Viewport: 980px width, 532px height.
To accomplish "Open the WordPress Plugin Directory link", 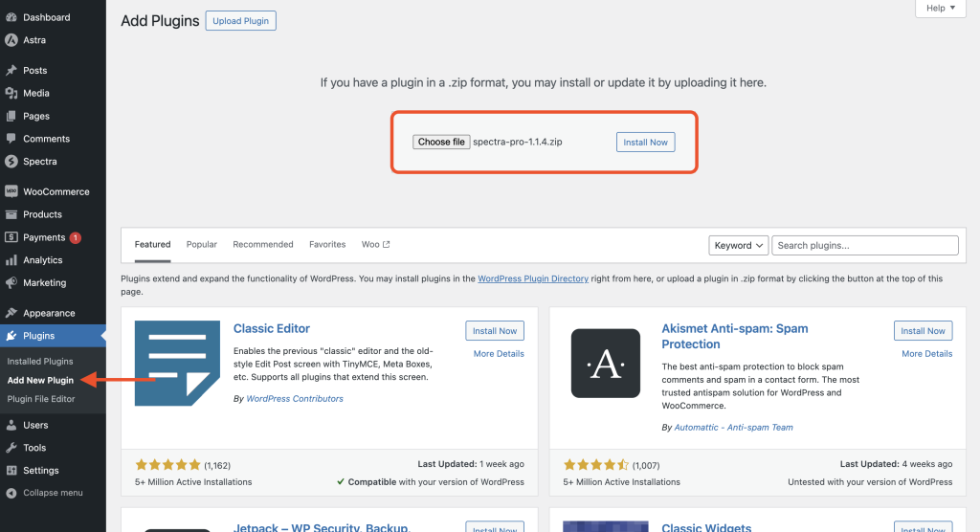I will click(x=533, y=278).
